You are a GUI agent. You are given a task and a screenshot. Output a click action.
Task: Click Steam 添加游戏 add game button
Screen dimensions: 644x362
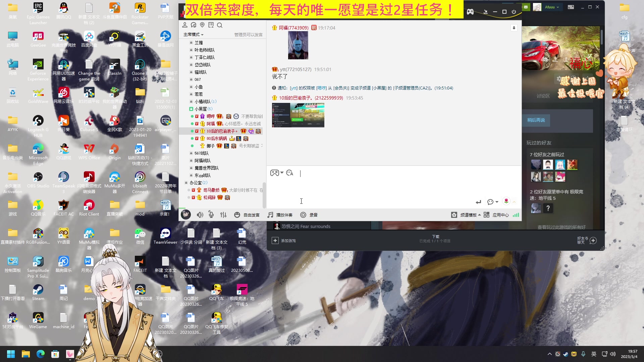284,241
